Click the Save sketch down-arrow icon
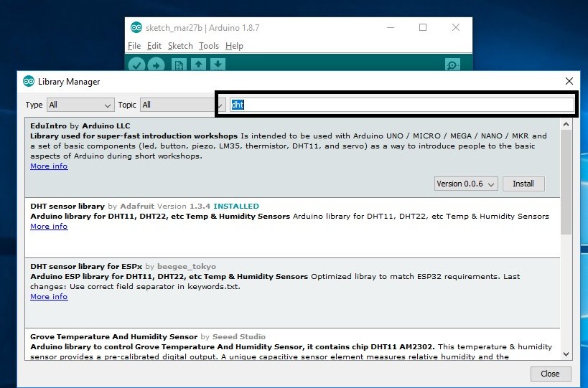This screenshot has width=588, height=388. coord(218,65)
